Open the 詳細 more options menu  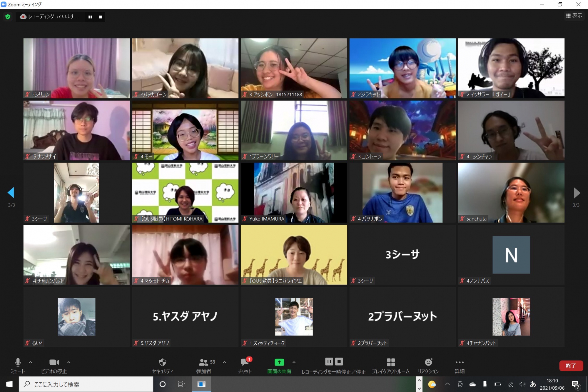[460, 366]
